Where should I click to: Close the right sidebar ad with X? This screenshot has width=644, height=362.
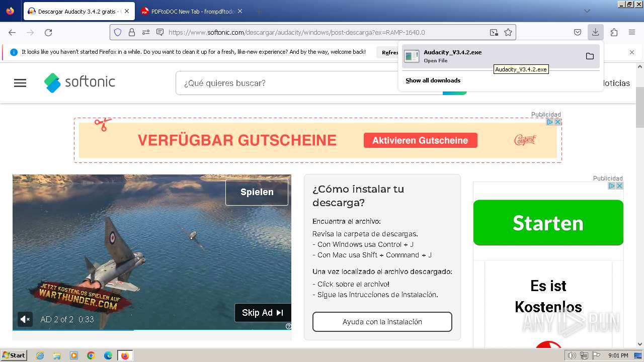(x=620, y=186)
